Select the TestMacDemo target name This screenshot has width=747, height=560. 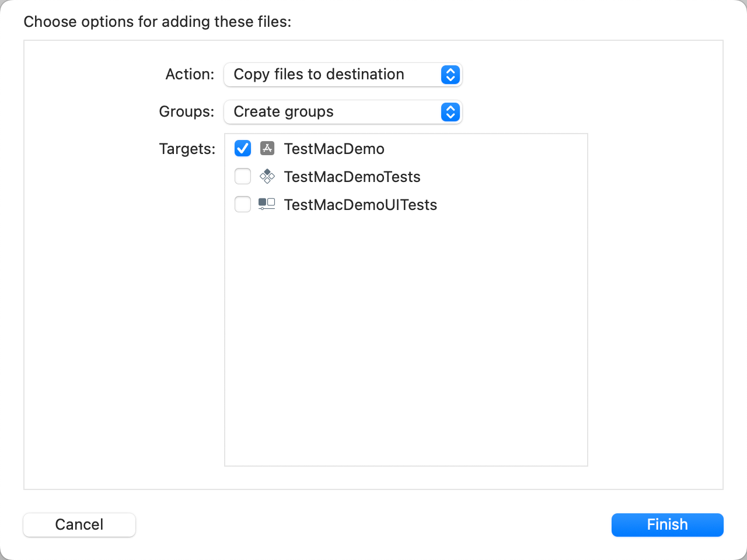point(334,149)
